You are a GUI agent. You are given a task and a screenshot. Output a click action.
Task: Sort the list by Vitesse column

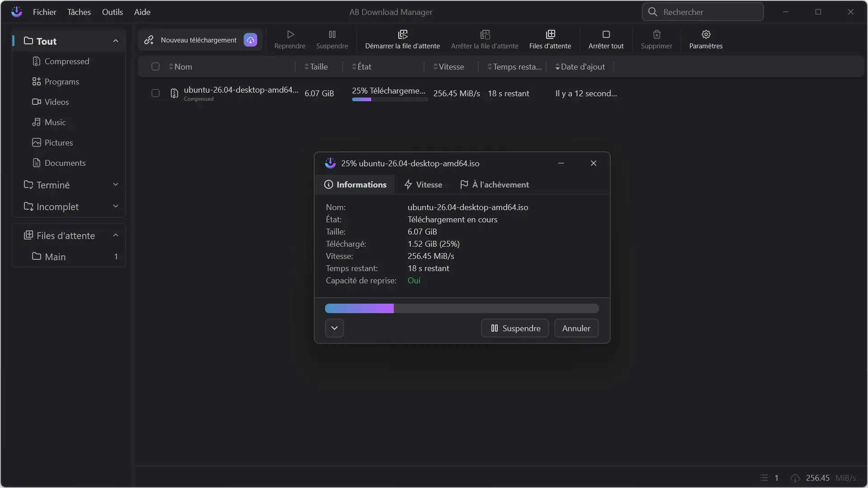point(448,66)
